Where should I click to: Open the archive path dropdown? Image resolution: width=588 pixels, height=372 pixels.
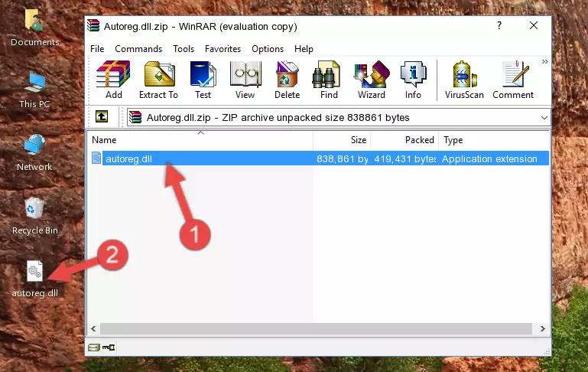pos(544,117)
